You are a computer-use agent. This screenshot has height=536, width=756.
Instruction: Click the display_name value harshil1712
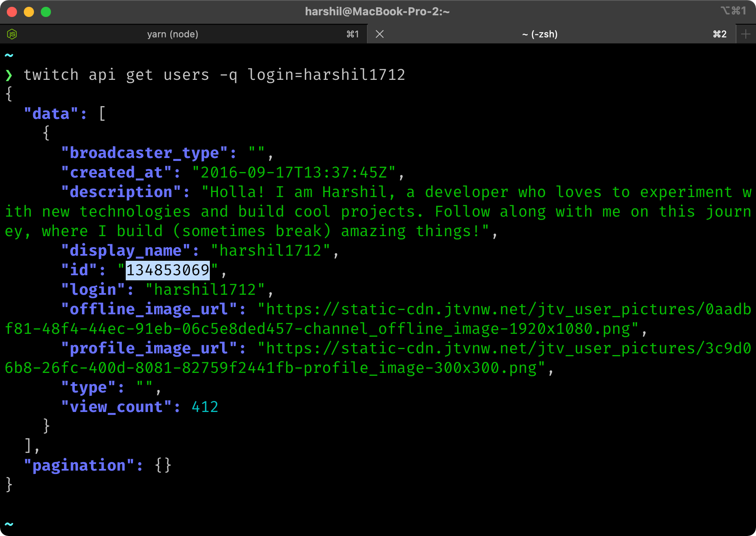pos(270,251)
